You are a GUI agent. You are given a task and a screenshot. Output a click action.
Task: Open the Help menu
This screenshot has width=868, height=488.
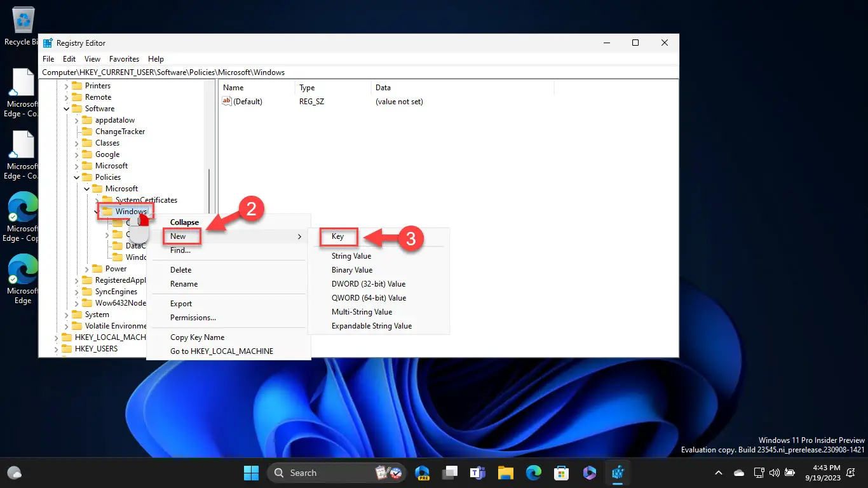[156, 59]
